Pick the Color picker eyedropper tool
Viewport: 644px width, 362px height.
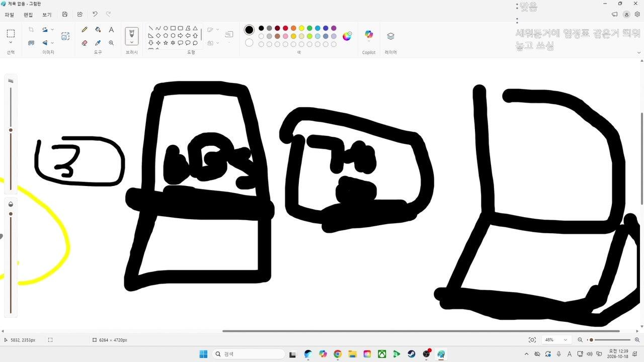tap(98, 43)
